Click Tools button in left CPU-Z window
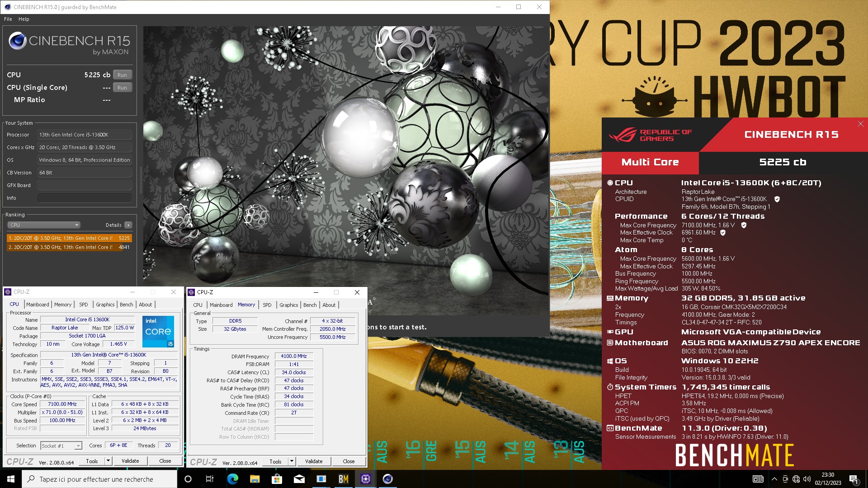Screen dimensions: 868x488 pos(92,461)
